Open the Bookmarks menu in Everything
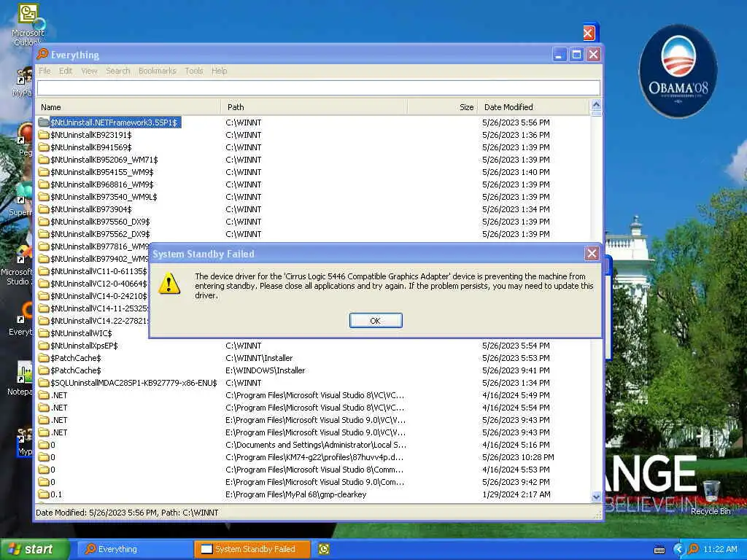This screenshot has width=747, height=560. tap(158, 71)
